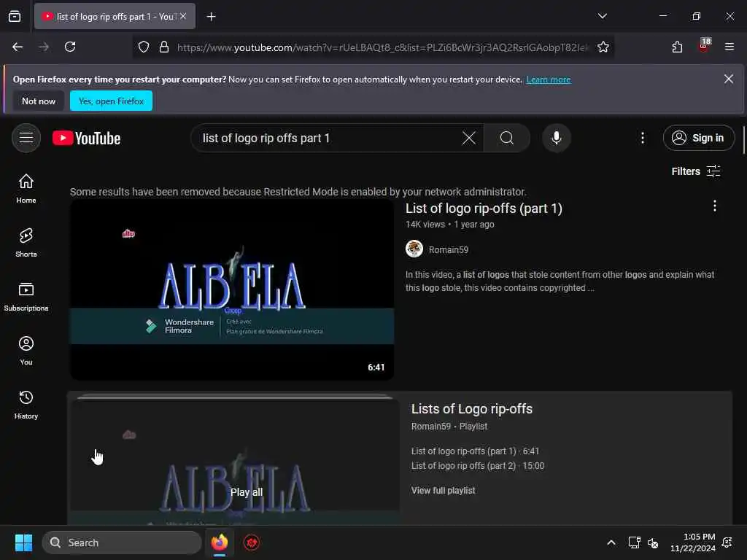Start voice search with the microphone icon
The height and width of the screenshot is (560, 747).
tap(556, 138)
